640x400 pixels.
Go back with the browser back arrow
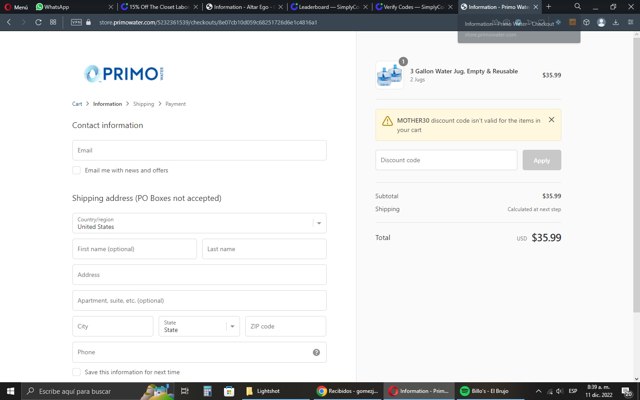click(9, 22)
